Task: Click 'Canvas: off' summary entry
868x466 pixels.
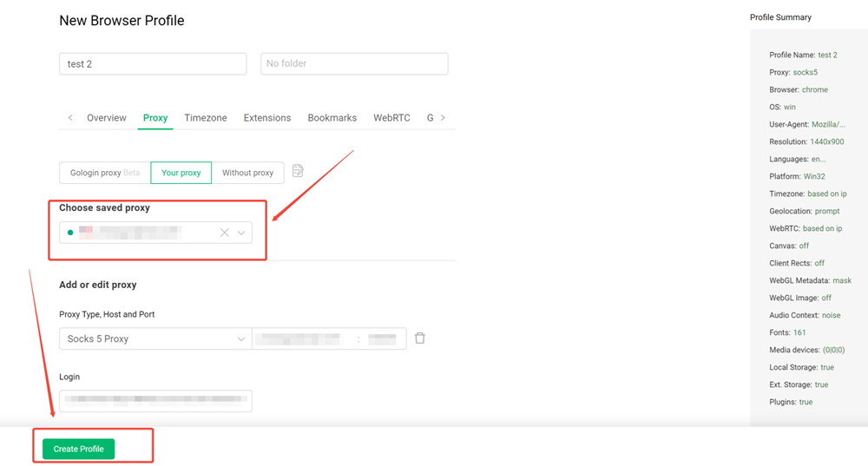Action: [x=789, y=246]
